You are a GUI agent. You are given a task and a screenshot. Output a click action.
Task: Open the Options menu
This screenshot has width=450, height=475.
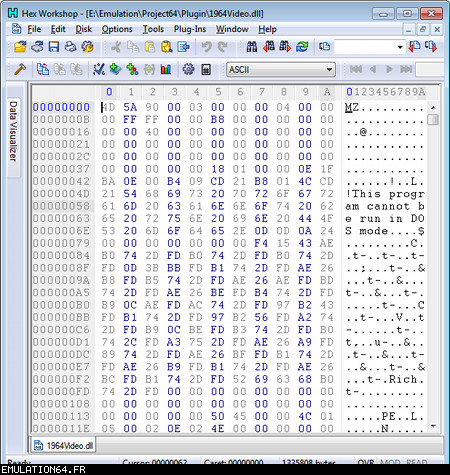coord(117,29)
